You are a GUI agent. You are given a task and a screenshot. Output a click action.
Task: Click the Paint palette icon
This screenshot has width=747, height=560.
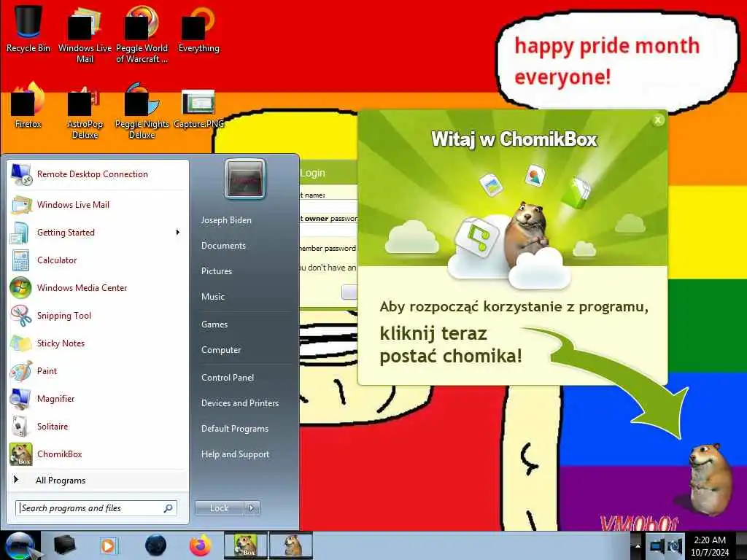[x=20, y=371]
